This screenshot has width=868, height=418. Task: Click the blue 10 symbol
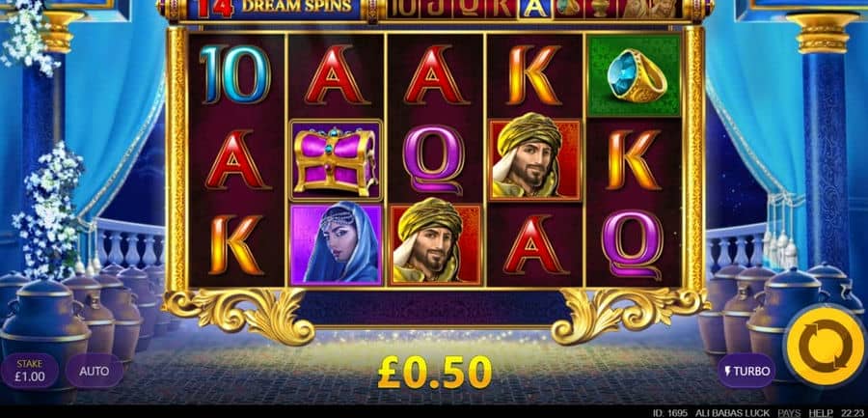[235, 75]
